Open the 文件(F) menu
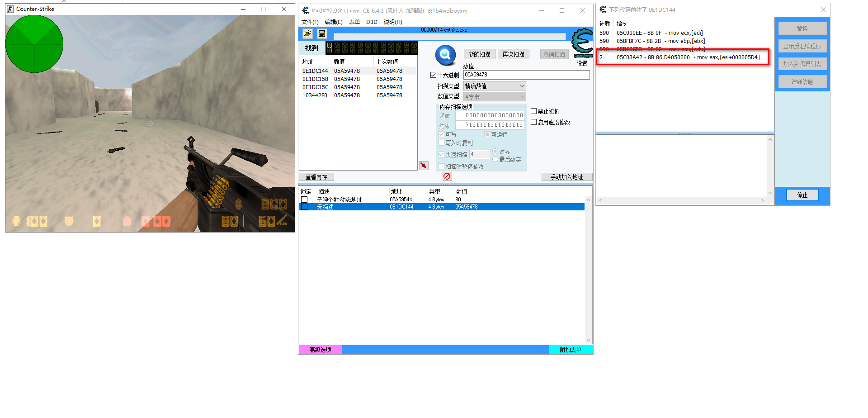This screenshot has height=418, width=868. (310, 22)
